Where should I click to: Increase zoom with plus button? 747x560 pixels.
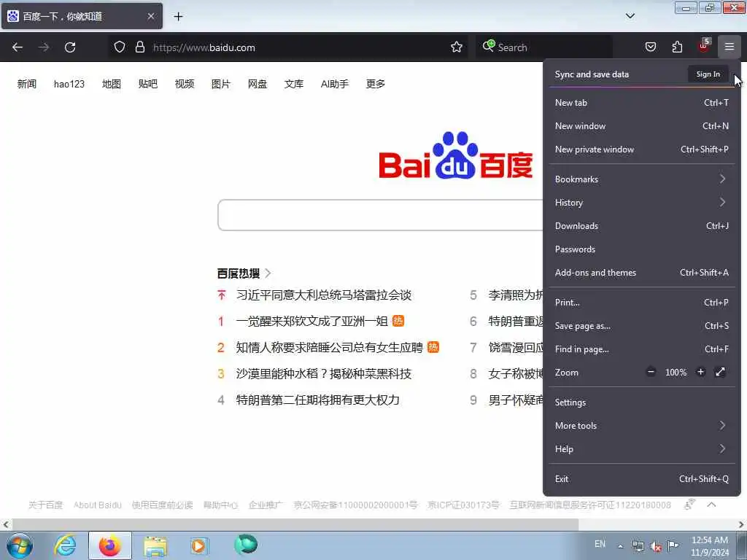click(700, 373)
